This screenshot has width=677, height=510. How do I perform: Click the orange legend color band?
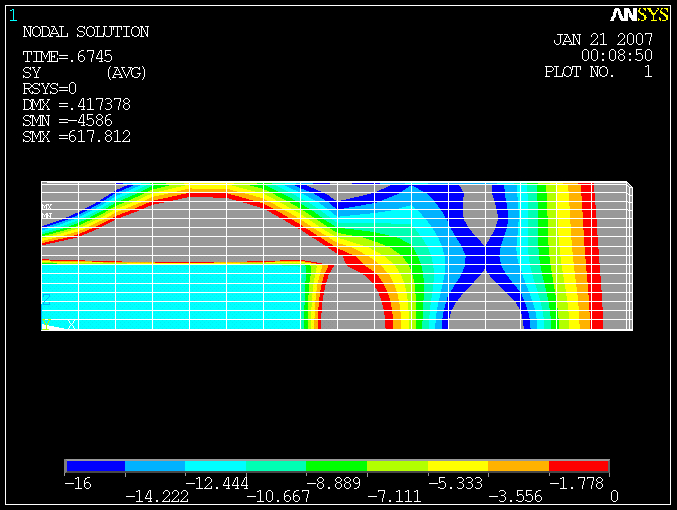[x=519, y=466]
